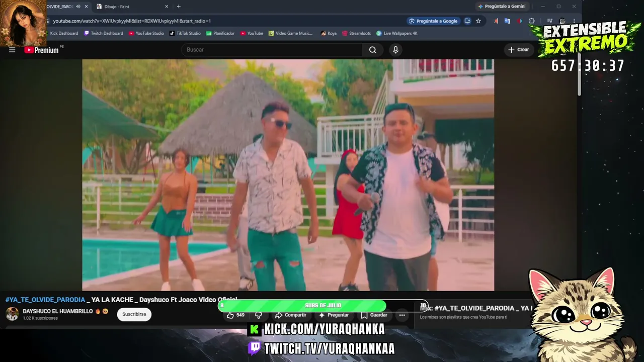The height and width of the screenshot is (362, 644).
Task: Open the DAYSHUCO EL HUAMBRILLO channel avatar
Action: point(12,314)
